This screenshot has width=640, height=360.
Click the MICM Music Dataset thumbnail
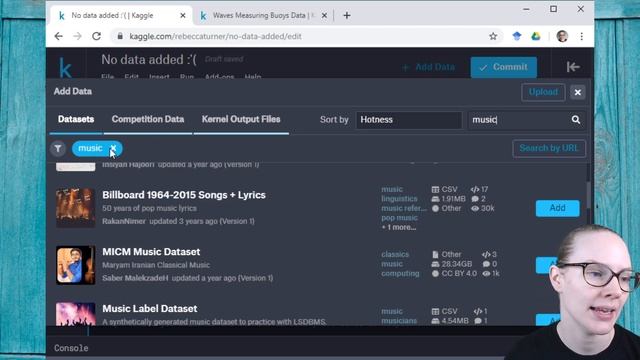[76, 265]
